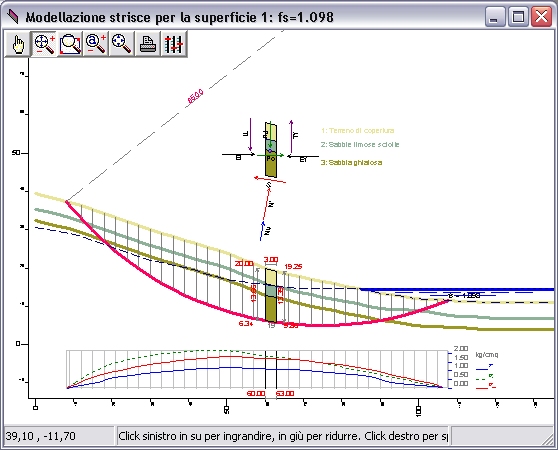Click the coordinates readout 39,10 , -11,70
This screenshot has width=558, height=450.
59,436
